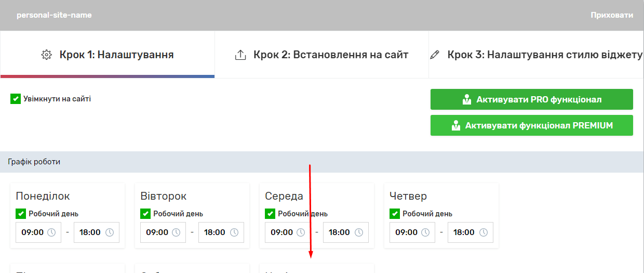Disable Робочий день for Четвер
The width and height of the screenshot is (644, 273).
point(395,214)
